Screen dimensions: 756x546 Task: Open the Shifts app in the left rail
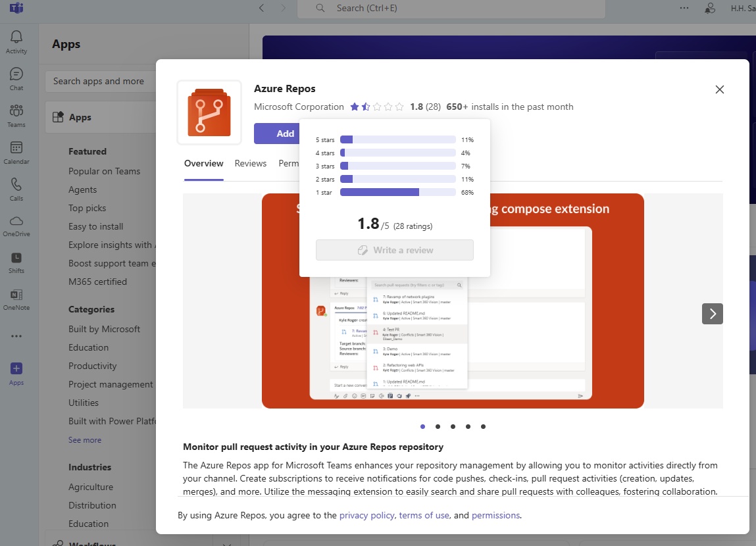coord(16,262)
